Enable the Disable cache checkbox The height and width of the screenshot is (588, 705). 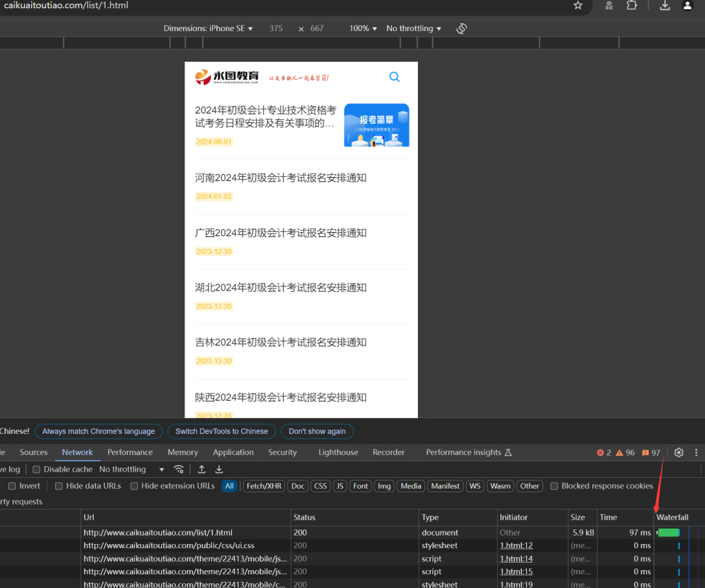tap(36, 470)
